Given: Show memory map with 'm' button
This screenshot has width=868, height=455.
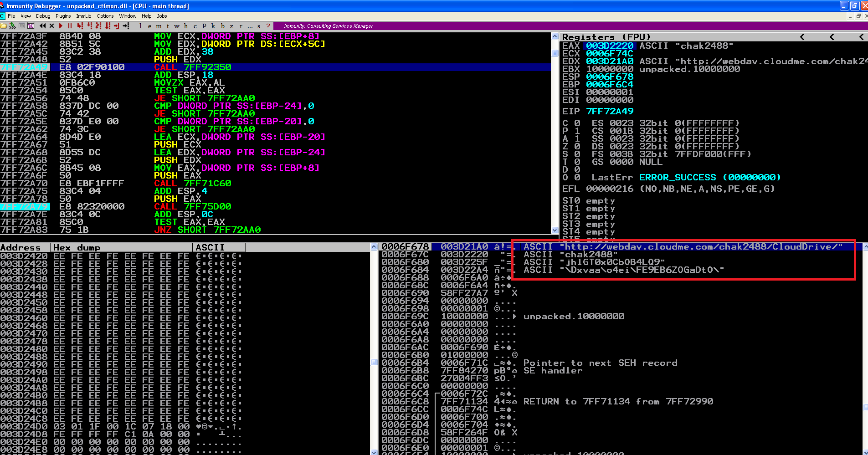Looking at the screenshot, I should [159, 26].
